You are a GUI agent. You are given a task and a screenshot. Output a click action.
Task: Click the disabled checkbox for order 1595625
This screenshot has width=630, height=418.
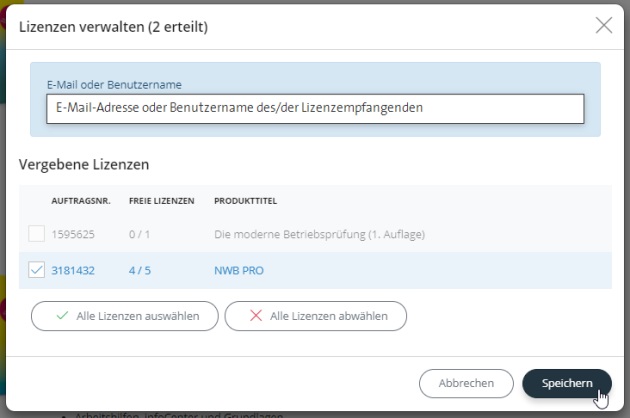[x=36, y=234]
